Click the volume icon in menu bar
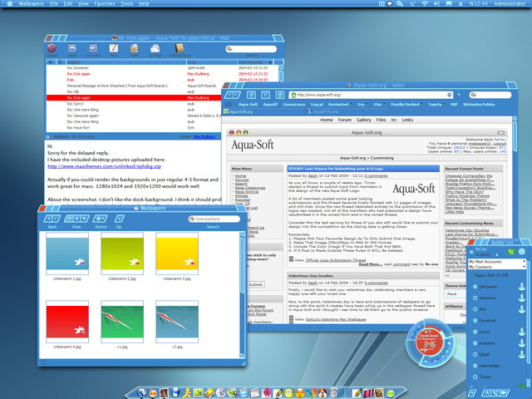The width and height of the screenshot is (532, 399). (436, 3)
